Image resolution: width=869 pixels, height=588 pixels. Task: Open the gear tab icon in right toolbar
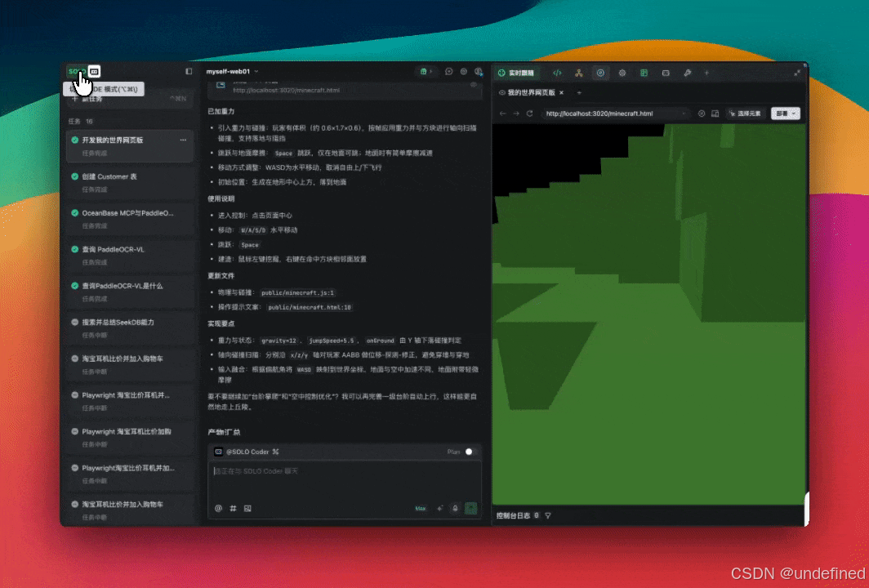pos(622,73)
